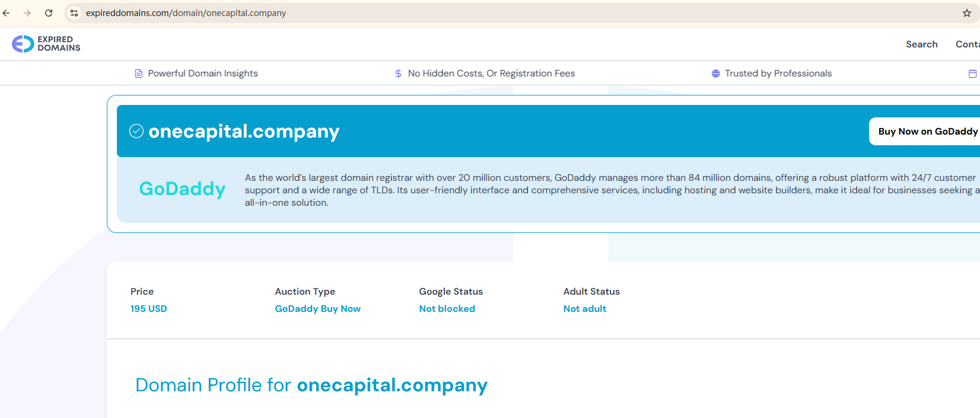
Task: Open the Contact menu item
Action: [x=967, y=44]
